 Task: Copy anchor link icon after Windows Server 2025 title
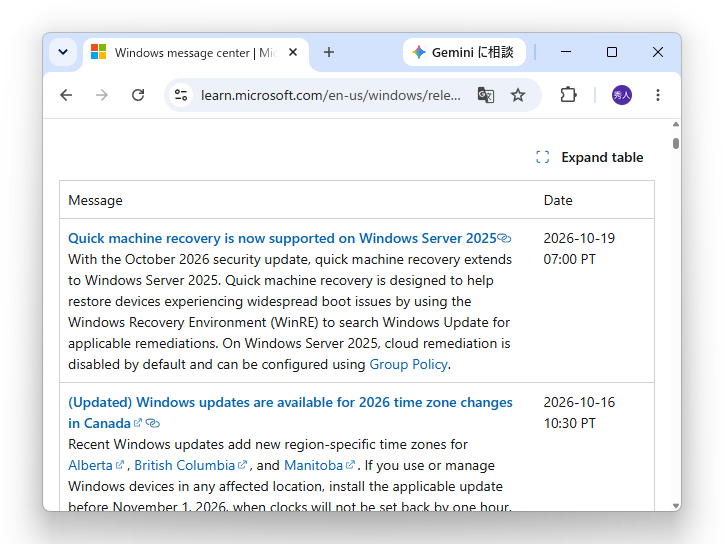pyautogui.click(x=504, y=238)
